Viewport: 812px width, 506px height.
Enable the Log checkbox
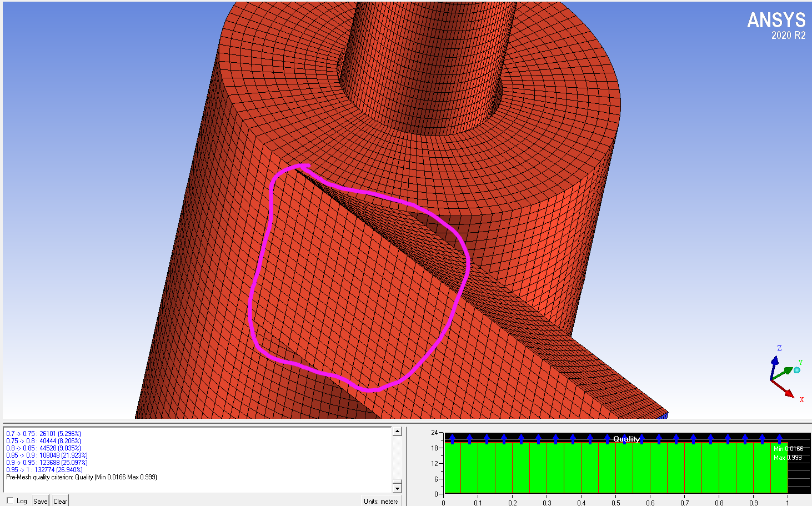pos(10,500)
